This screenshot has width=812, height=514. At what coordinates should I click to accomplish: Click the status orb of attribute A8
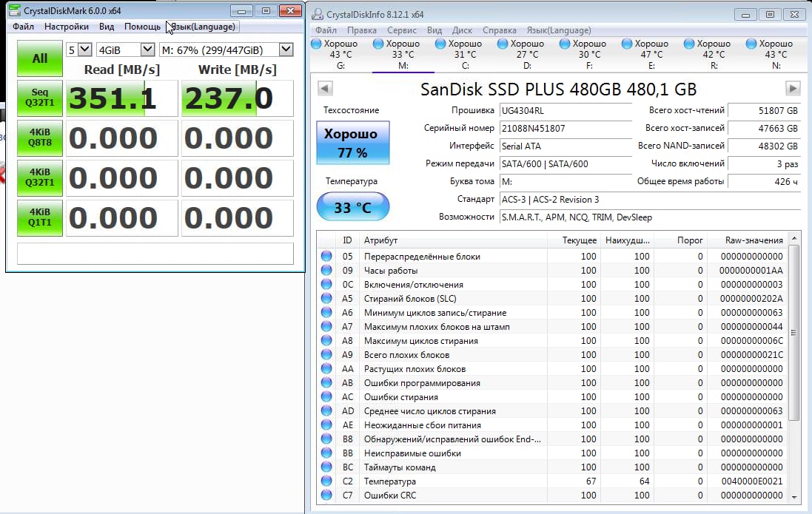pyautogui.click(x=326, y=340)
